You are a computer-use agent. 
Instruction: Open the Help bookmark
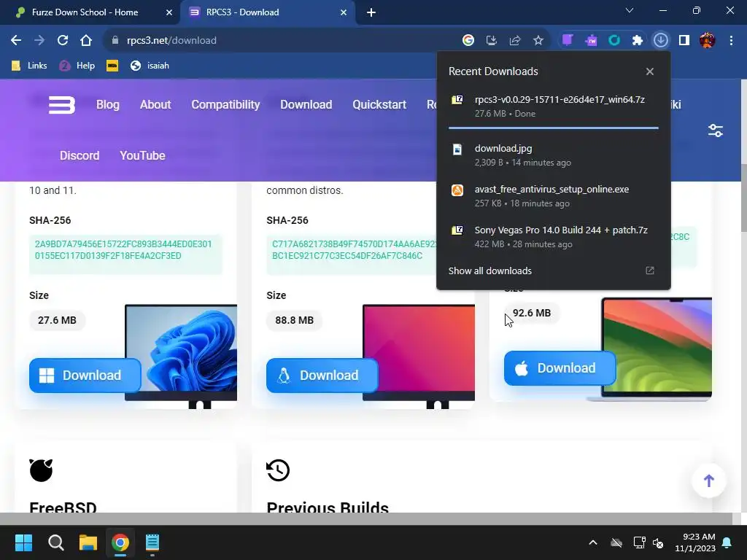[x=77, y=66]
